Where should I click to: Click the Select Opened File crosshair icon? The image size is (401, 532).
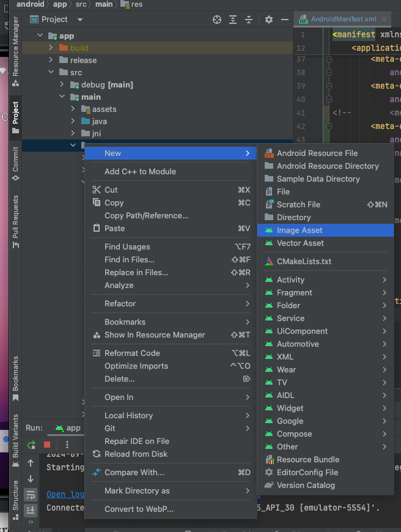[216, 19]
